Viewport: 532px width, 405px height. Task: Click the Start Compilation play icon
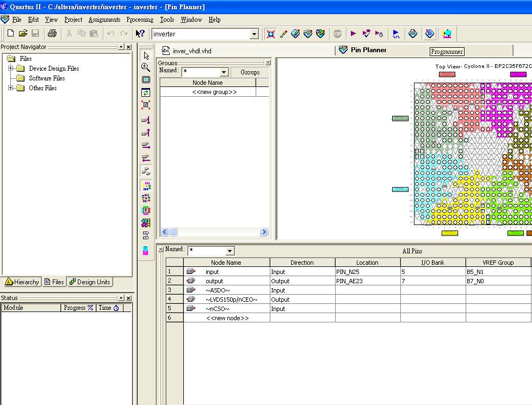click(354, 34)
